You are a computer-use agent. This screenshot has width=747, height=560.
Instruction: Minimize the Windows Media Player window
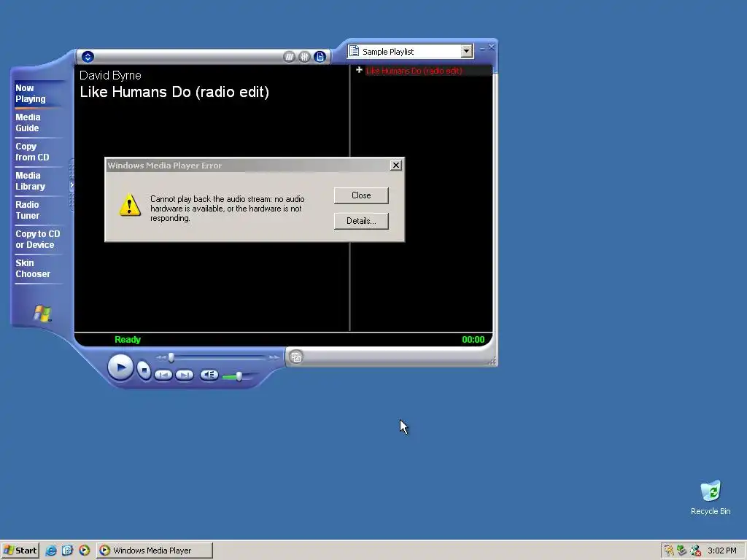tap(483, 48)
